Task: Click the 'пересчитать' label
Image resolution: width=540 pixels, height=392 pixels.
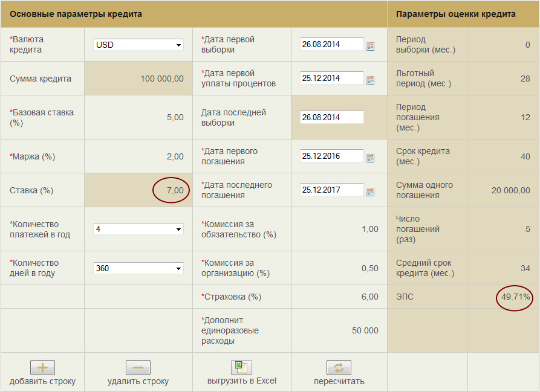Action: click(x=339, y=381)
